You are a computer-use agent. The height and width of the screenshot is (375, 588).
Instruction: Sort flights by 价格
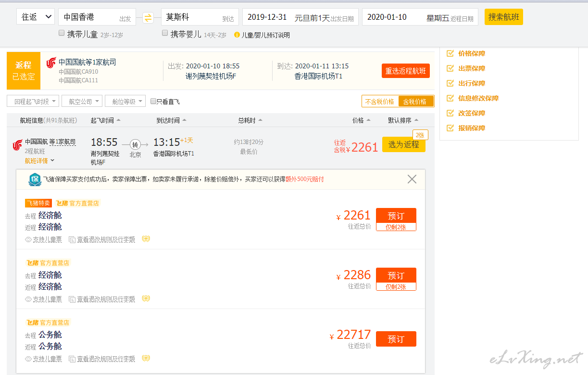pos(362,120)
